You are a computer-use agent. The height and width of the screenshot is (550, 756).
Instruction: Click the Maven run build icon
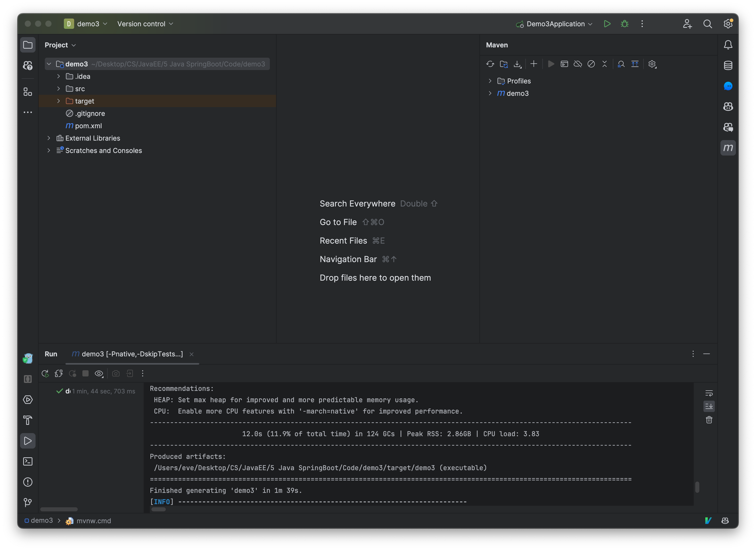[x=550, y=63]
